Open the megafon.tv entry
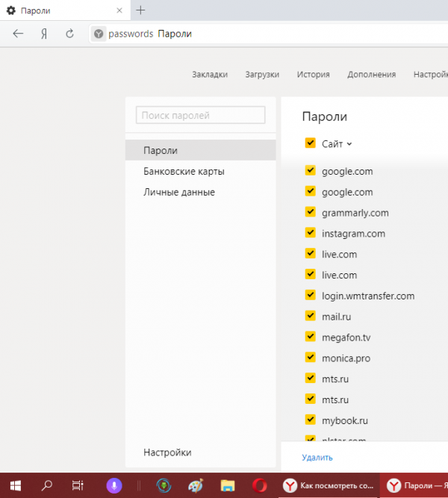 [x=346, y=337]
